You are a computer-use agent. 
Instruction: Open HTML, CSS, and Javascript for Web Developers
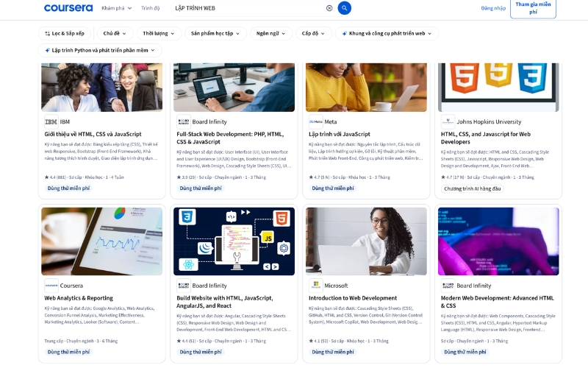pos(486,138)
